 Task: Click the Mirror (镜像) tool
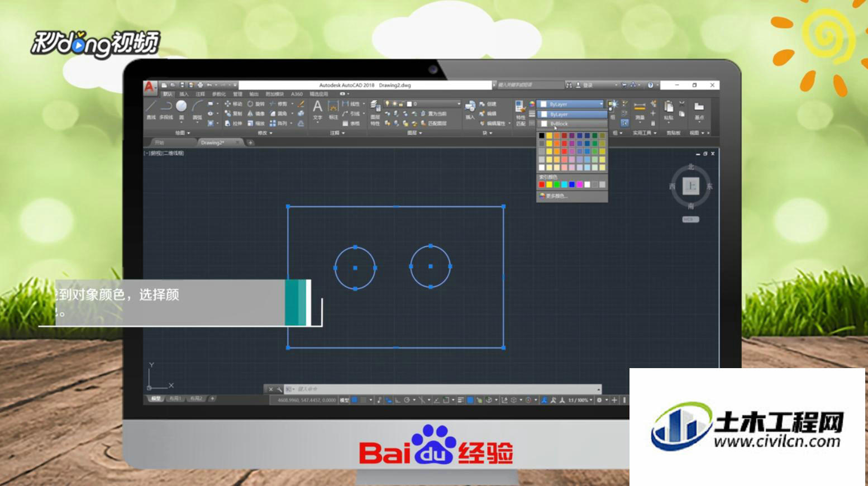tap(256, 113)
